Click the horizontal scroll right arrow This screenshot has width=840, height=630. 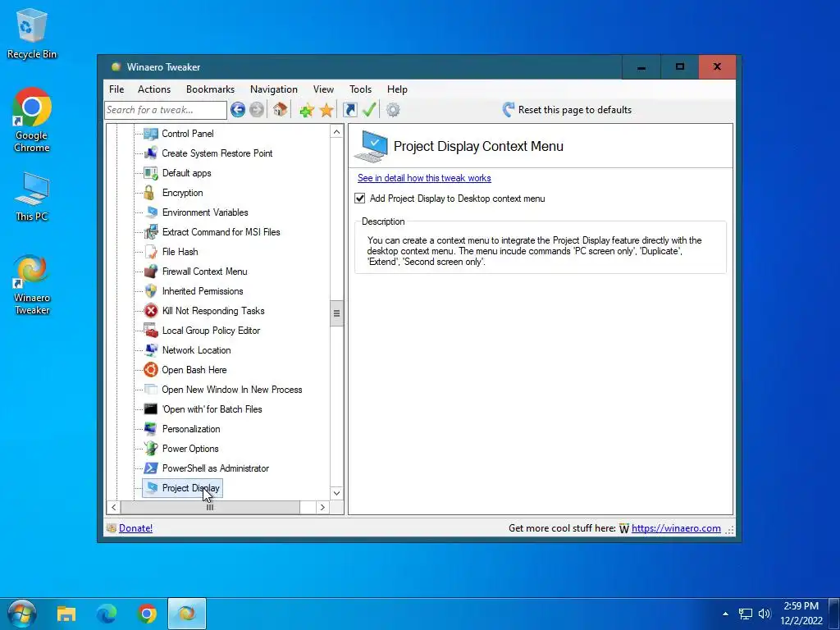click(322, 507)
